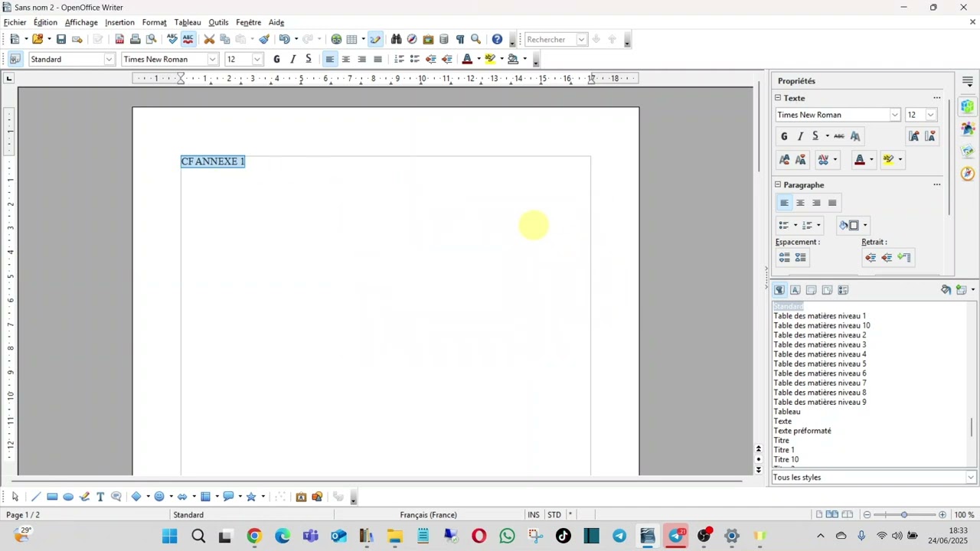
Task: Click Fill Format Mode bucket icon
Action: coord(946,290)
